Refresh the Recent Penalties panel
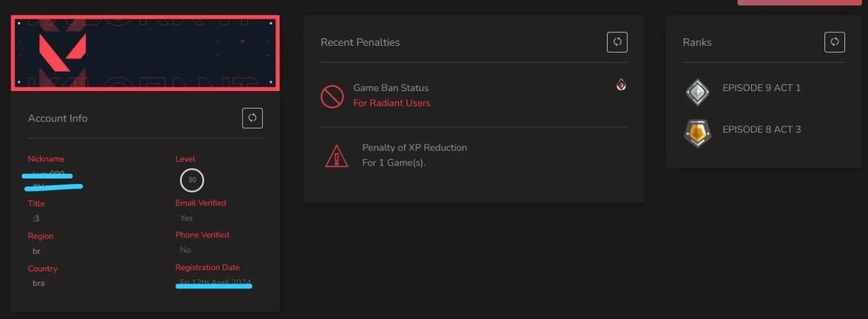This screenshot has width=868, height=319. click(x=617, y=42)
